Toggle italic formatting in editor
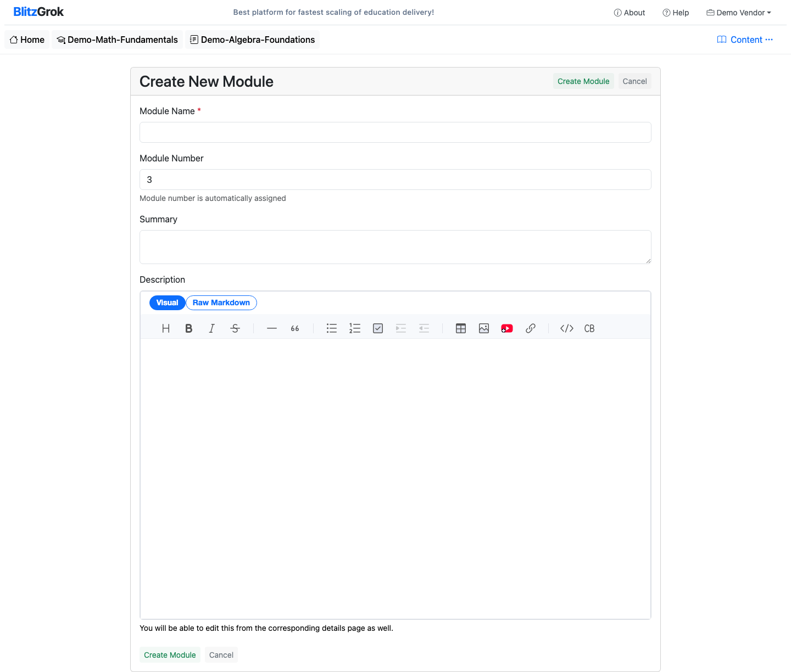Screen dimensions: 791x672 coord(212,328)
